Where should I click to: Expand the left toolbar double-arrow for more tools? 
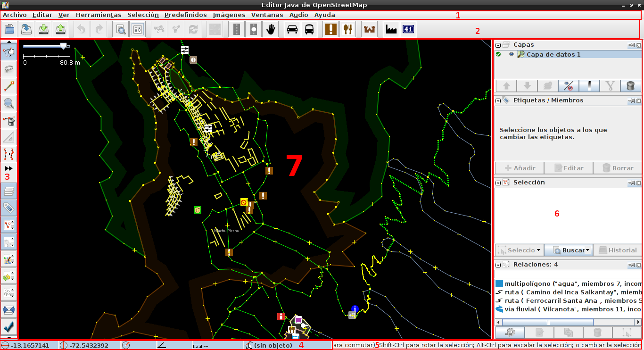coord(9,168)
